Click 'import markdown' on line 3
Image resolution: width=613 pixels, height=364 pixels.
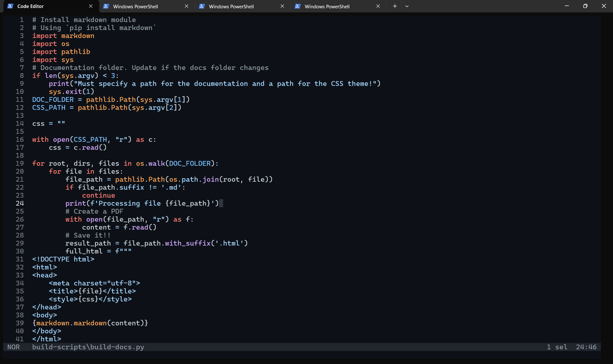point(63,36)
